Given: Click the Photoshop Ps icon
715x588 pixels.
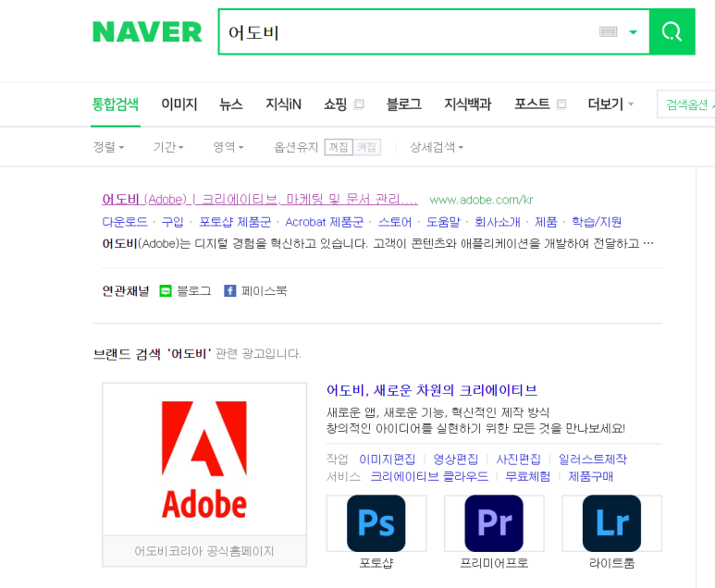Looking at the screenshot, I should (x=376, y=523).
